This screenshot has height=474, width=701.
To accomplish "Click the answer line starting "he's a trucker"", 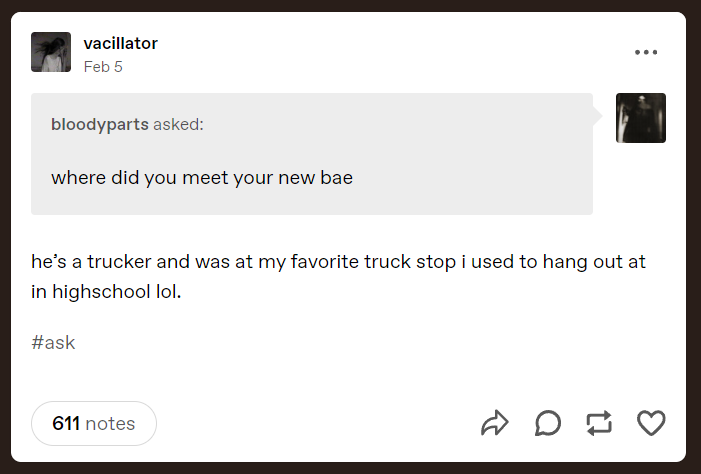I will pyautogui.click(x=338, y=263).
